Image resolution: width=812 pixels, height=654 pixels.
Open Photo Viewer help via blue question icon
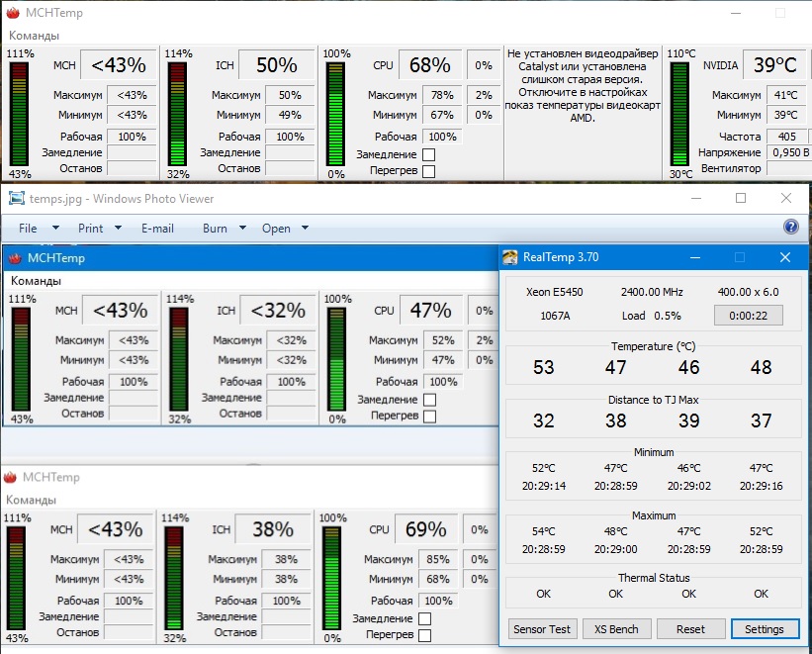(791, 227)
